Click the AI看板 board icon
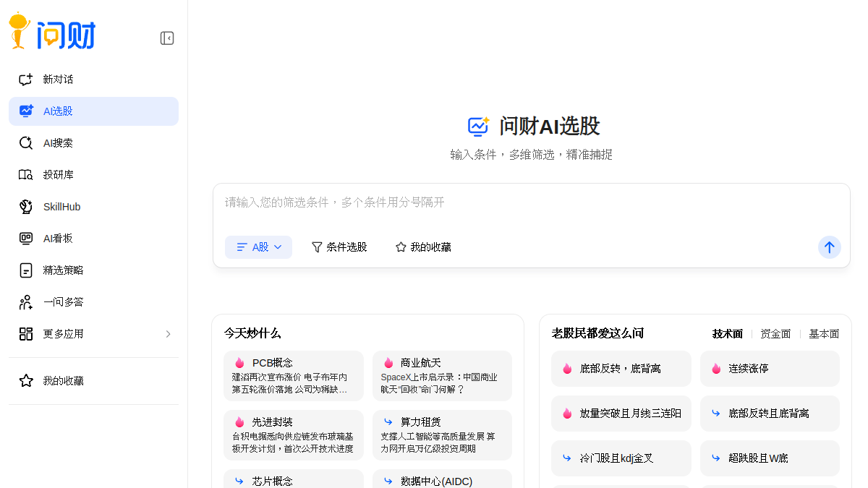Screen dimensions: 868x488 (26, 239)
